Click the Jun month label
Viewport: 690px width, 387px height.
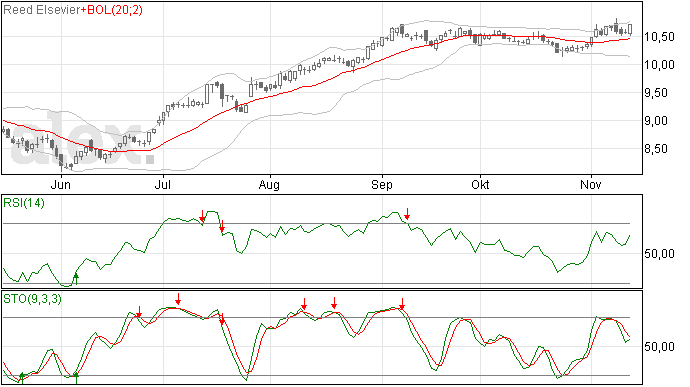pos(60,184)
